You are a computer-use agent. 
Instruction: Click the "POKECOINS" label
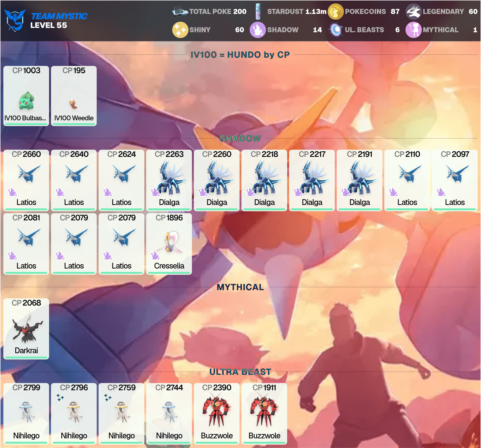pyautogui.click(x=365, y=11)
